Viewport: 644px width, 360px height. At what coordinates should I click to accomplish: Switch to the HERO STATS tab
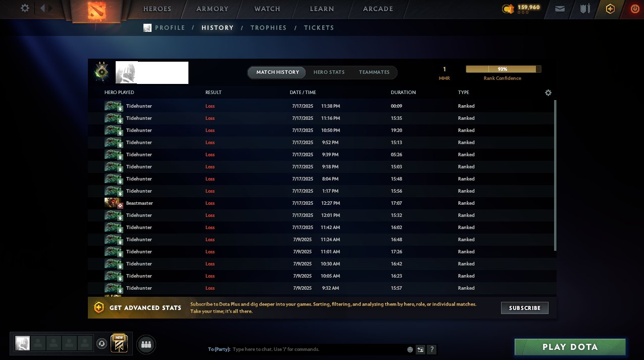[329, 72]
